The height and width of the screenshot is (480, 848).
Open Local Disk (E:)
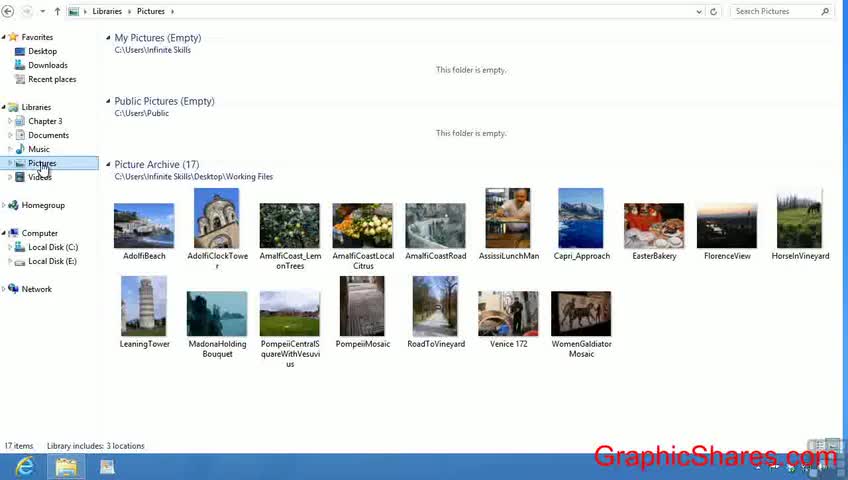point(52,261)
